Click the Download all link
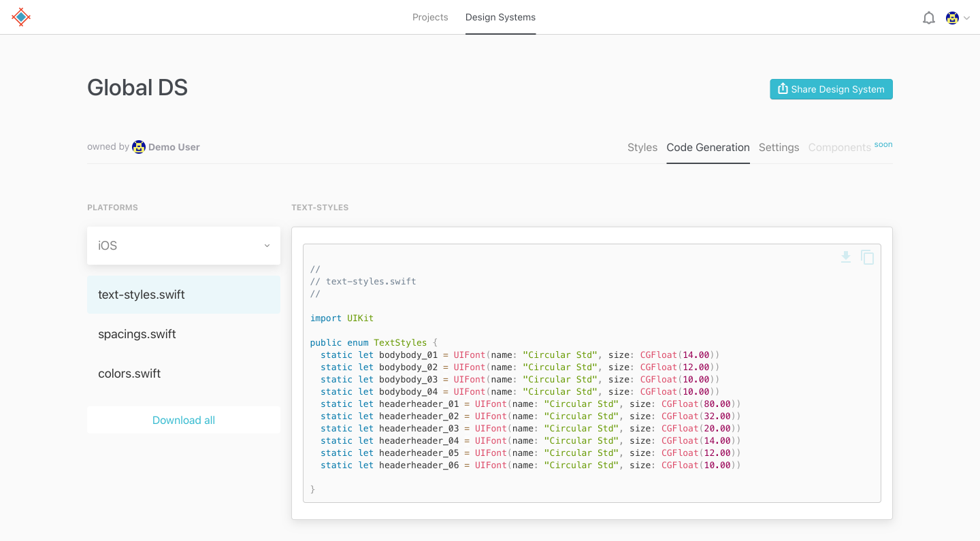This screenshot has width=980, height=541. click(x=184, y=420)
